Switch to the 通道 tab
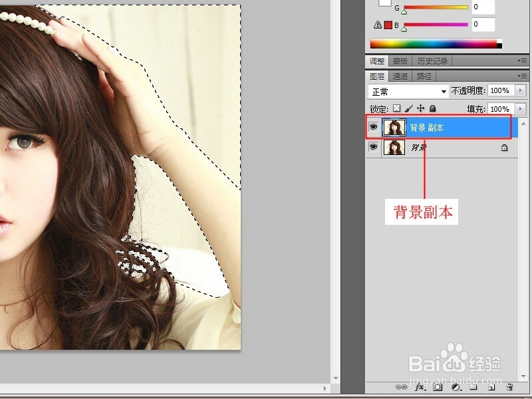Viewport: 532px width, 399px height. [x=400, y=76]
